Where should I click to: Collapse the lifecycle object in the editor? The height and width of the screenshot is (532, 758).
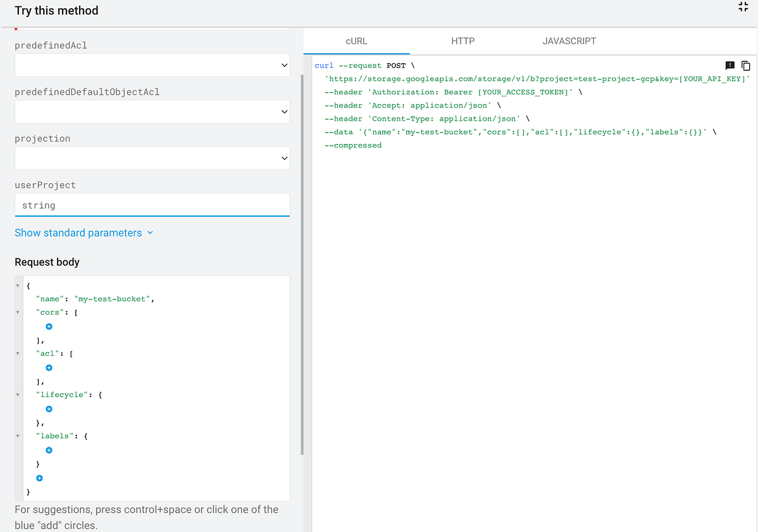pyautogui.click(x=18, y=394)
